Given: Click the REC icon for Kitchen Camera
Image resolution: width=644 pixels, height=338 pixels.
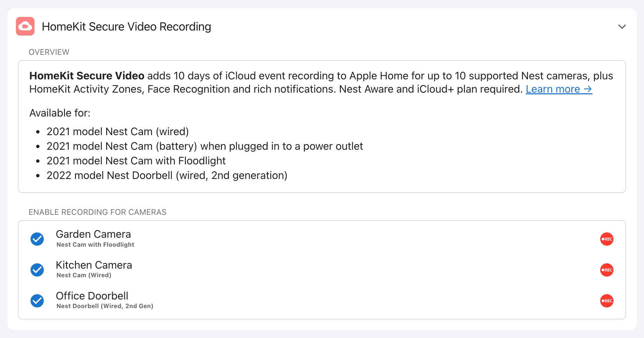Looking at the screenshot, I should [607, 270].
